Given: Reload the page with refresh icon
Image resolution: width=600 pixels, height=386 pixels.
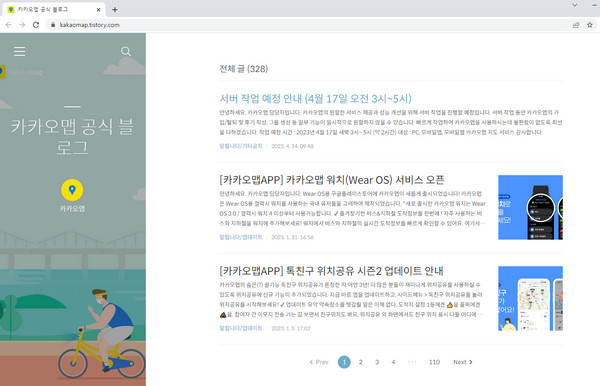Looking at the screenshot, I should pyautogui.click(x=36, y=25).
